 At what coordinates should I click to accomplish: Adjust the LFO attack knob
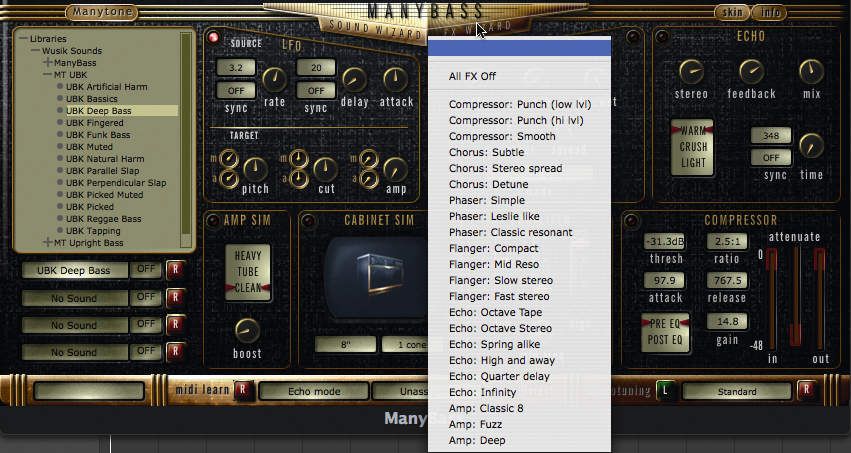396,80
